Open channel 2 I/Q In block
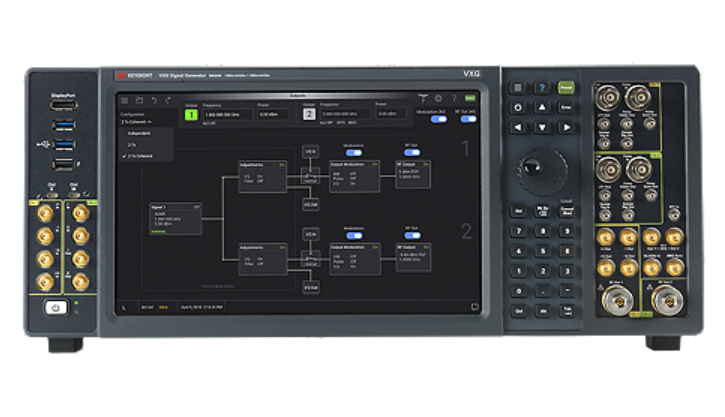 (310, 234)
